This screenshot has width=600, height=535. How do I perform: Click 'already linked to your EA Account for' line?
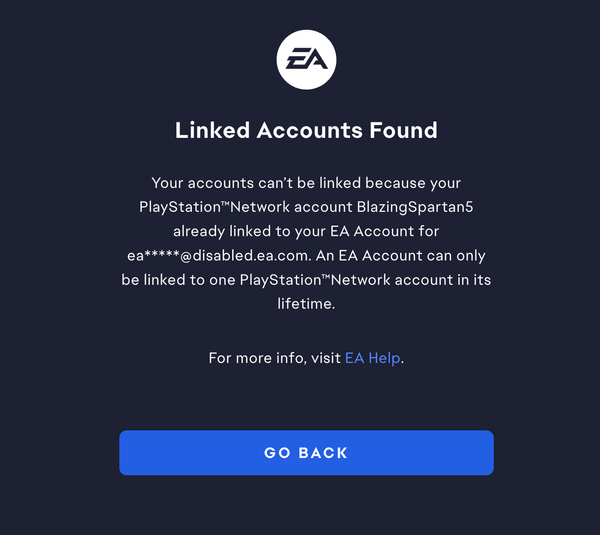[306, 231]
